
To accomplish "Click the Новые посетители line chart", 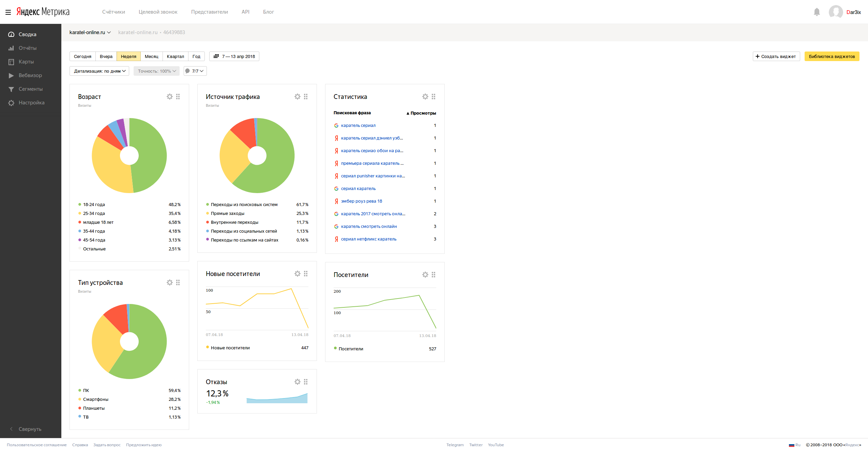I will [x=257, y=309].
